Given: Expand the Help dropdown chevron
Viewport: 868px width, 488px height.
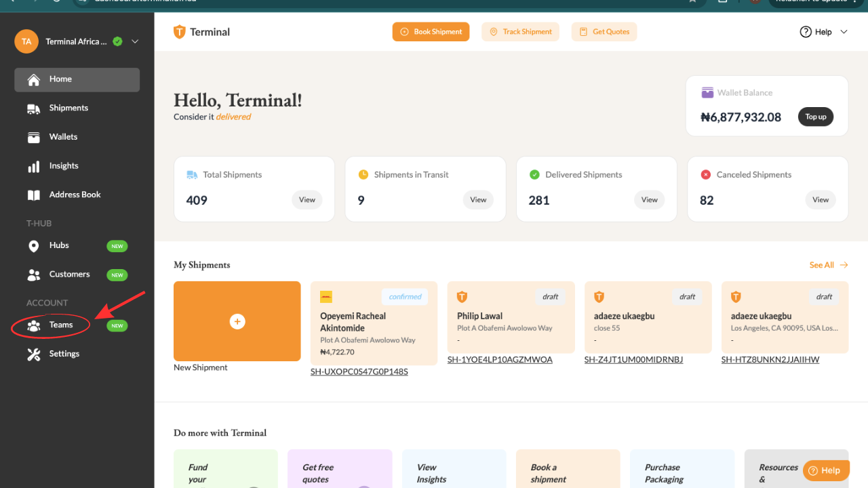Looking at the screenshot, I should tap(844, 32).
